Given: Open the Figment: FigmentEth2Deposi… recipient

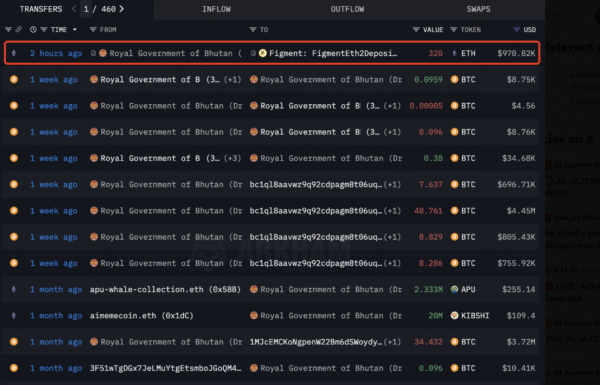Looking at the screenshot, I should click(333, 53).
